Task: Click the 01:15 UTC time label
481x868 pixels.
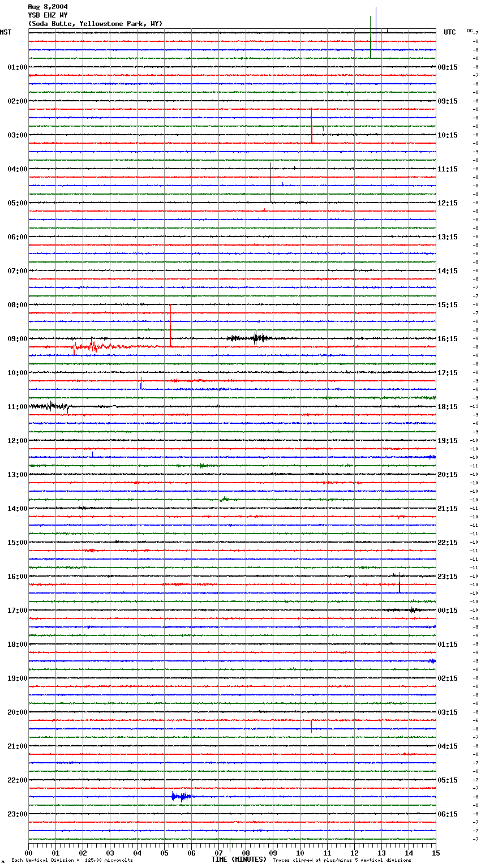Action: tap(448, 644)
